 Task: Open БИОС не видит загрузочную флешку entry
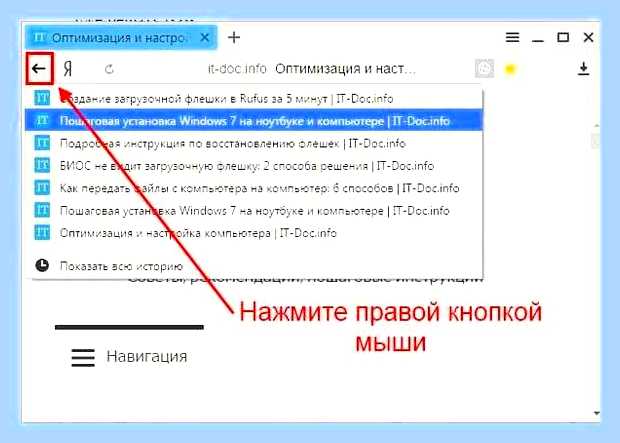click(253, 166)
